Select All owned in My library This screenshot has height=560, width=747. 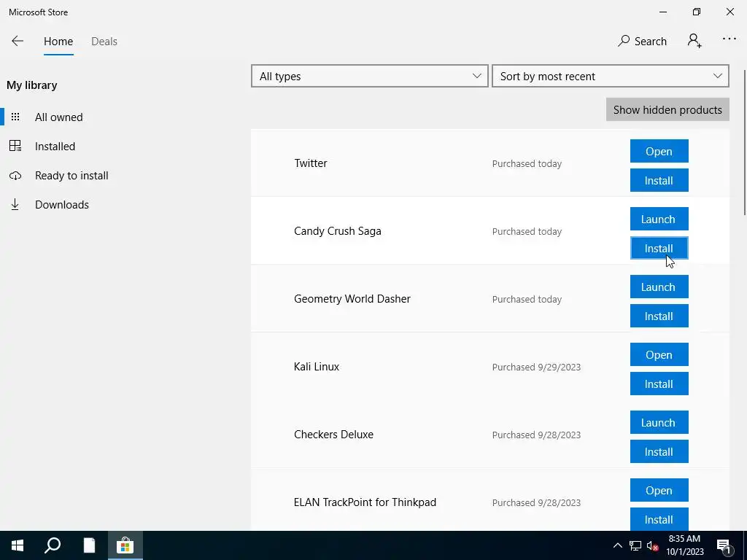click(x=58, y=117)
